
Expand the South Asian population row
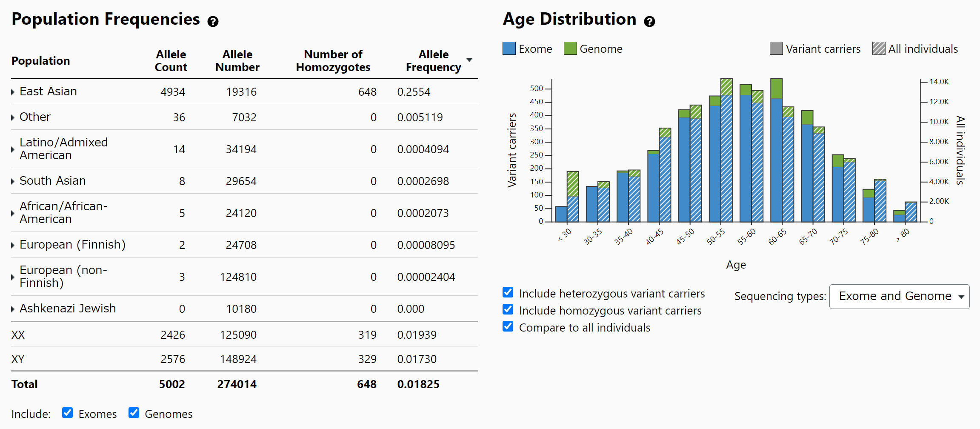[x=13, y=181]
